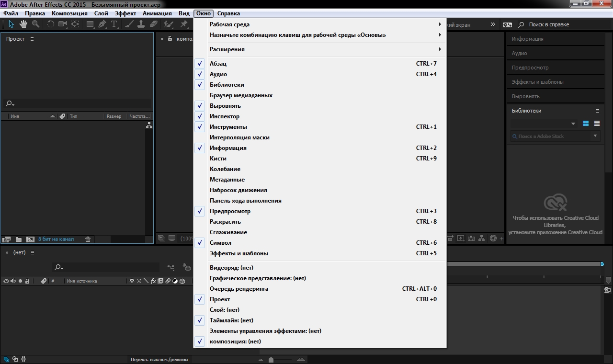Select the Clone Stamp tool
The height and width of the screenshot is (364, 613).
pyautogui.click(x=141, y=24)
